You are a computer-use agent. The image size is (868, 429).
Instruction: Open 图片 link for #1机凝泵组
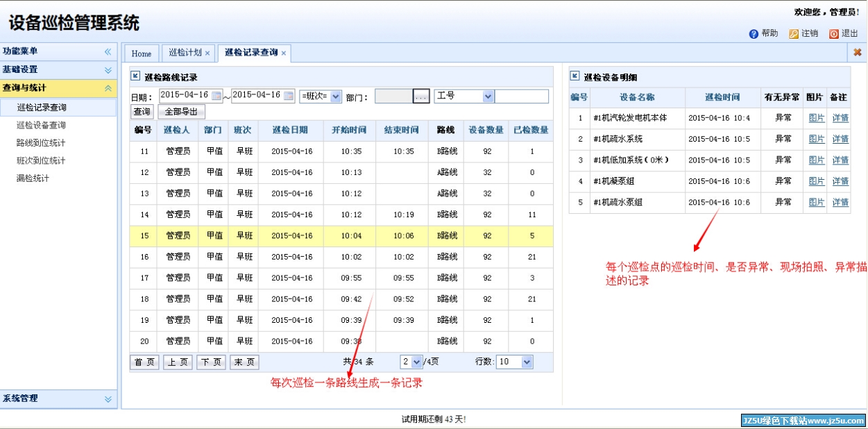817,181
